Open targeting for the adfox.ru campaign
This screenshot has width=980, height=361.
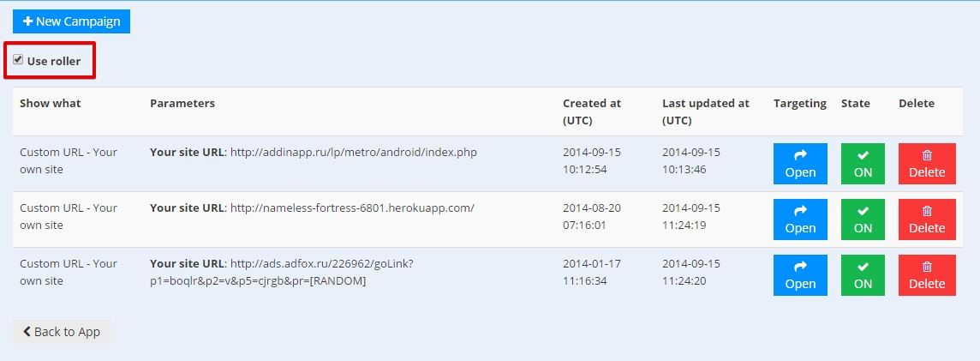coord(800,275)
